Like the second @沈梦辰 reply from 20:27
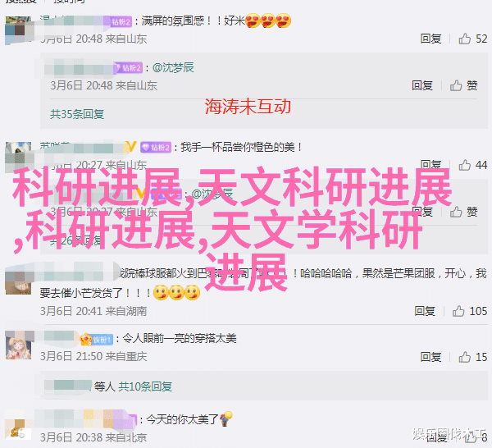The height and width of the screenshot is (448, 492). click(x=464, y=212)
